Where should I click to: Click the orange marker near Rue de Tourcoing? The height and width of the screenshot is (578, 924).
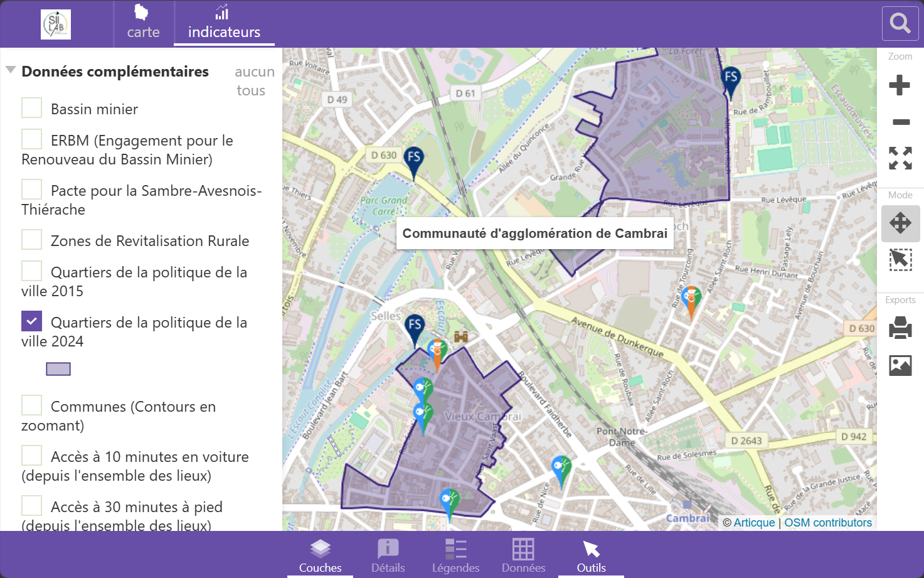(x=691, y=302)
